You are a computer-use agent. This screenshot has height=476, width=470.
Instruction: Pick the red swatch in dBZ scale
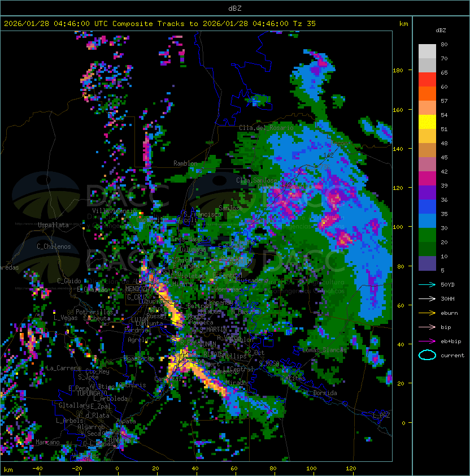427,80
